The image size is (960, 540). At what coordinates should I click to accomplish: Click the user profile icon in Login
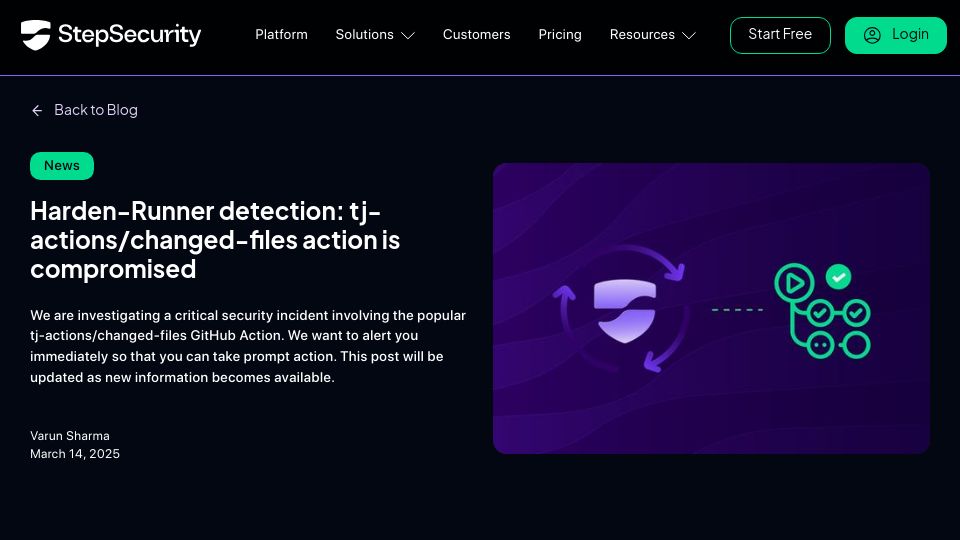pyautogui.click(x=872, y=36)
